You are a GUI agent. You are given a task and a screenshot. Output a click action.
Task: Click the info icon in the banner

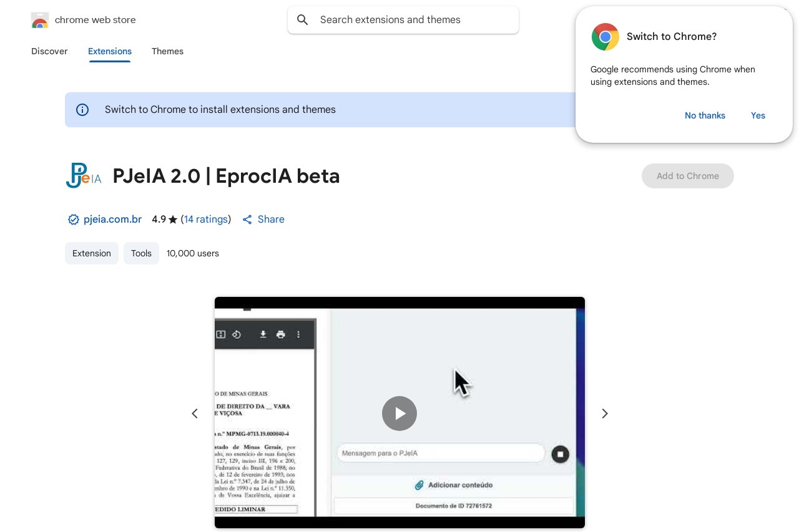point(82,110)
